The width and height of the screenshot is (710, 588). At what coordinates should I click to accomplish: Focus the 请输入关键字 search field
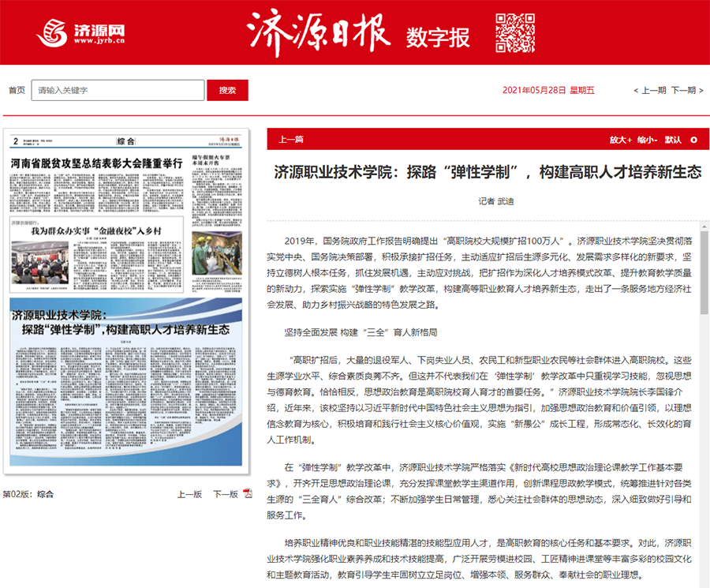[118, 90]
